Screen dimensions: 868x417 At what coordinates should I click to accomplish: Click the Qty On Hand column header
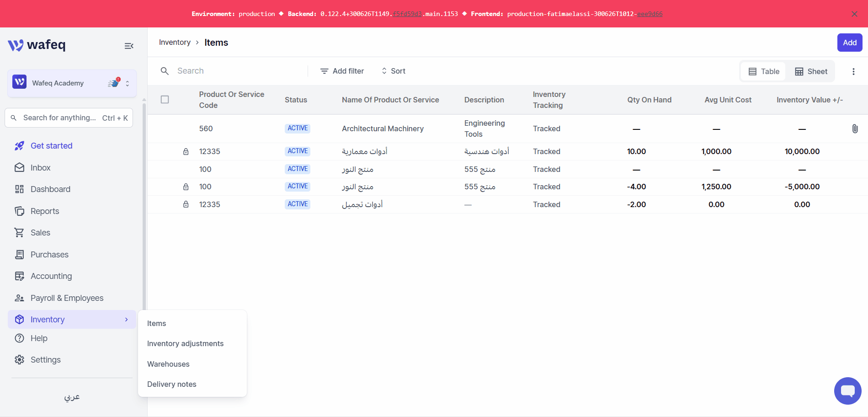(x=649, y=100)
